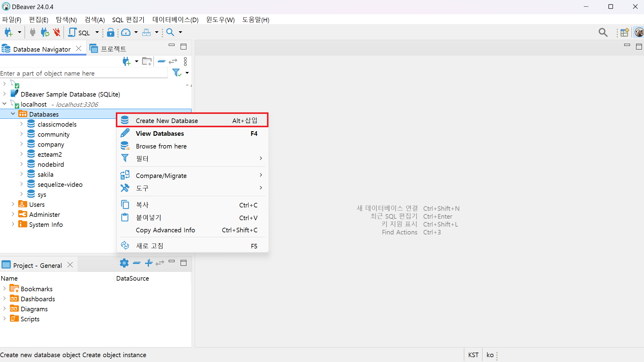The image size is (644, 362).
Task: Click the new database connection plug icon
Action: point(8,32)
